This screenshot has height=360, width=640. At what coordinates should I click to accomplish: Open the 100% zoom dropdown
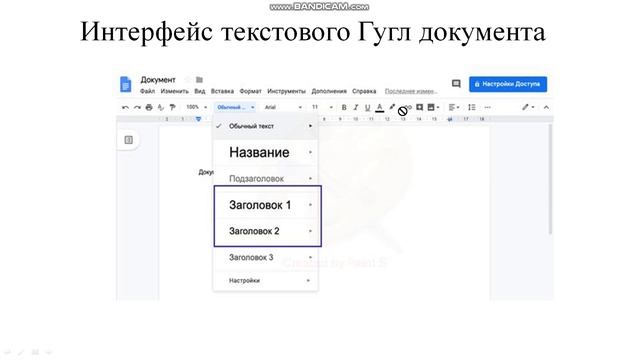(197, 107)
